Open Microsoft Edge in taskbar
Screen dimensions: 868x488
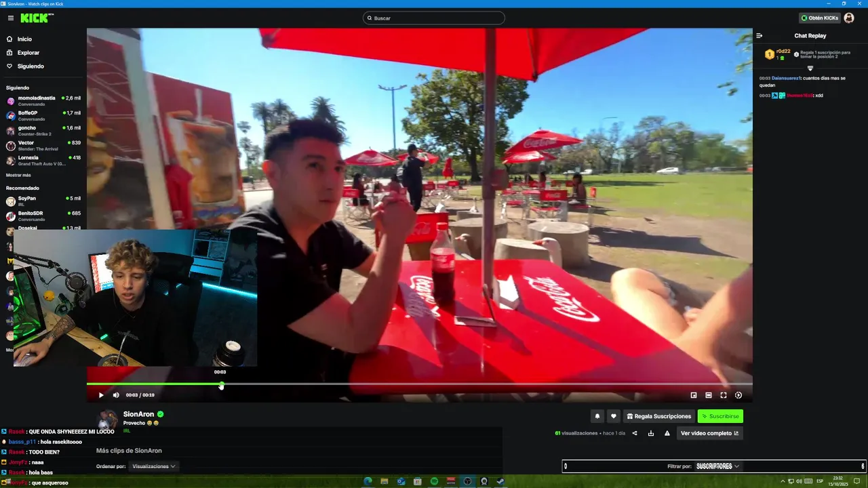click(x=368, y=481)
